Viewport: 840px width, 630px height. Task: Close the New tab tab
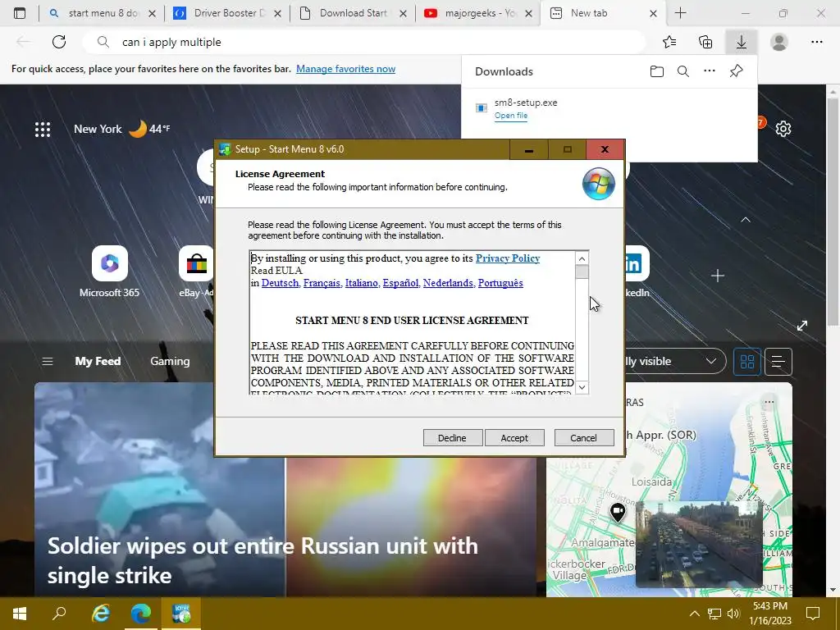click(x=653, y=13)
